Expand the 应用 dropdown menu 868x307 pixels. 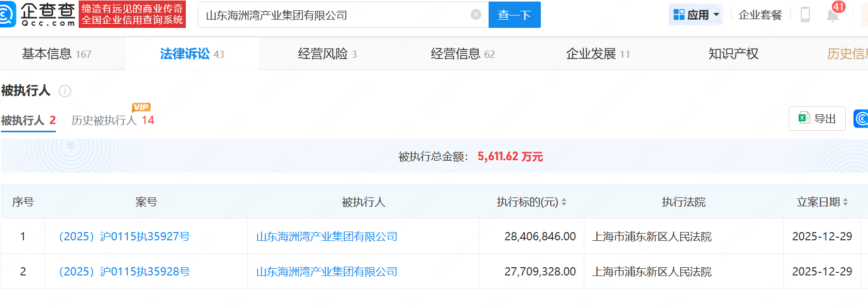(x=696, y=15)
